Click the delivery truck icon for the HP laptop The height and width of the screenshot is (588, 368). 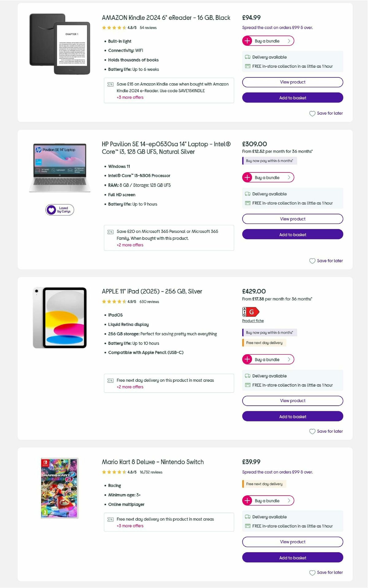(247, 194)
